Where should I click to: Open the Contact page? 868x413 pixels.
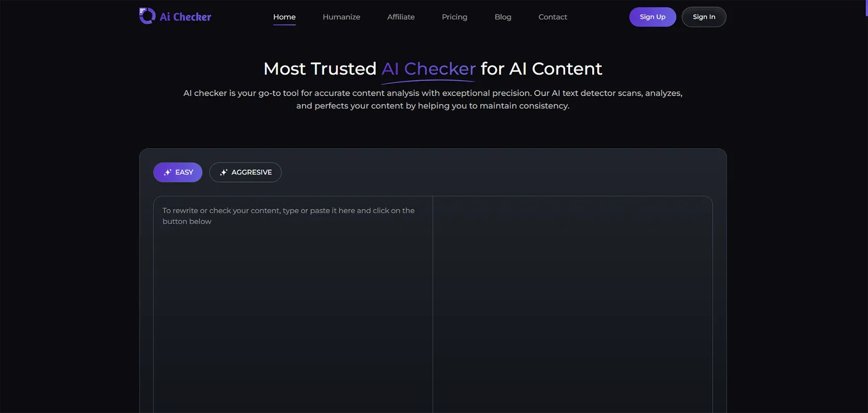(552, 17)
